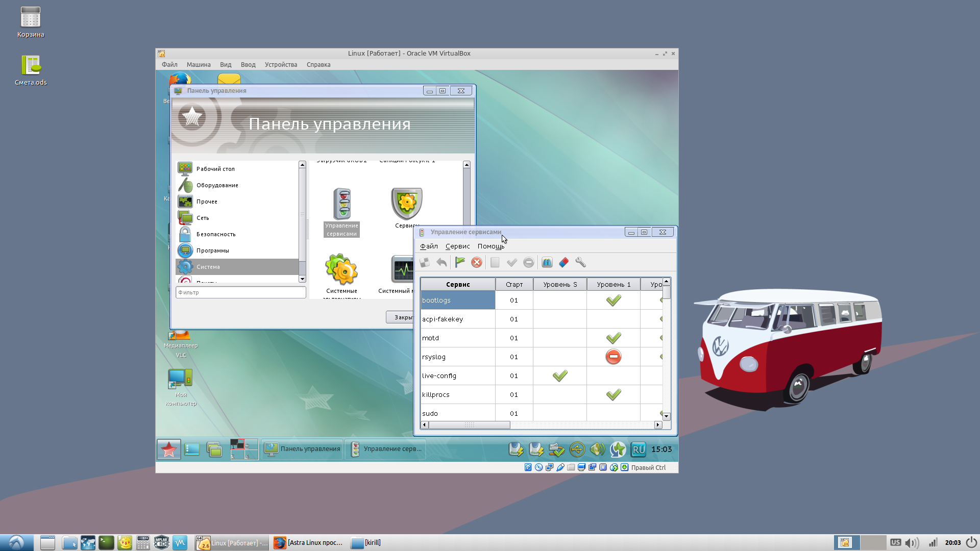Open Корзина desktop icon
The image size is (980, 551).
(x=31, y=22)
